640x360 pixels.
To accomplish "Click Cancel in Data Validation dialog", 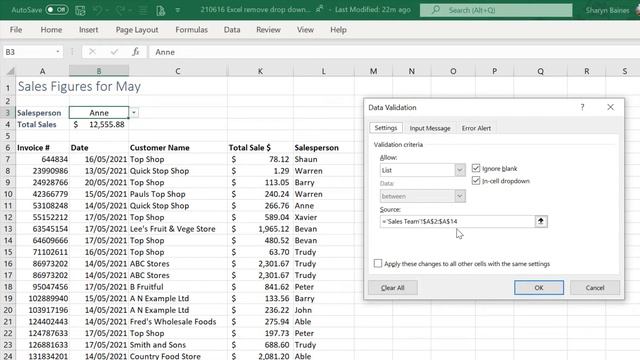I will (595, 288).
